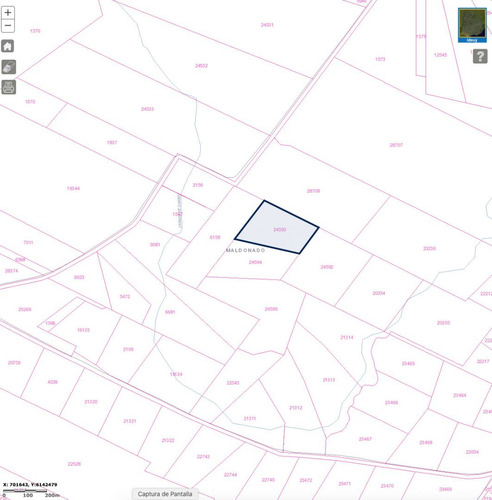This screenshot has height=500, width=492.
Task: Select parcel labeled 23465
Action: click(408, 363)
